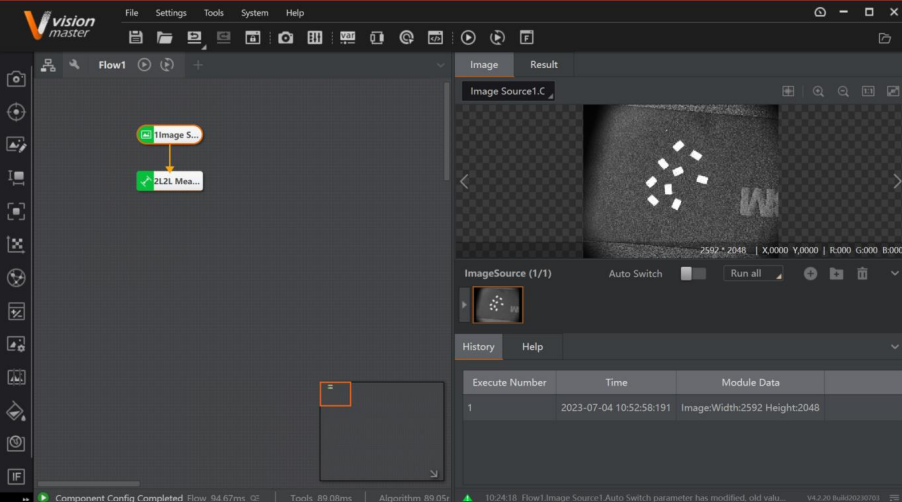Run the solution once from top toolbar
This screenshot has width=902, height=502.
coord(468,37)
